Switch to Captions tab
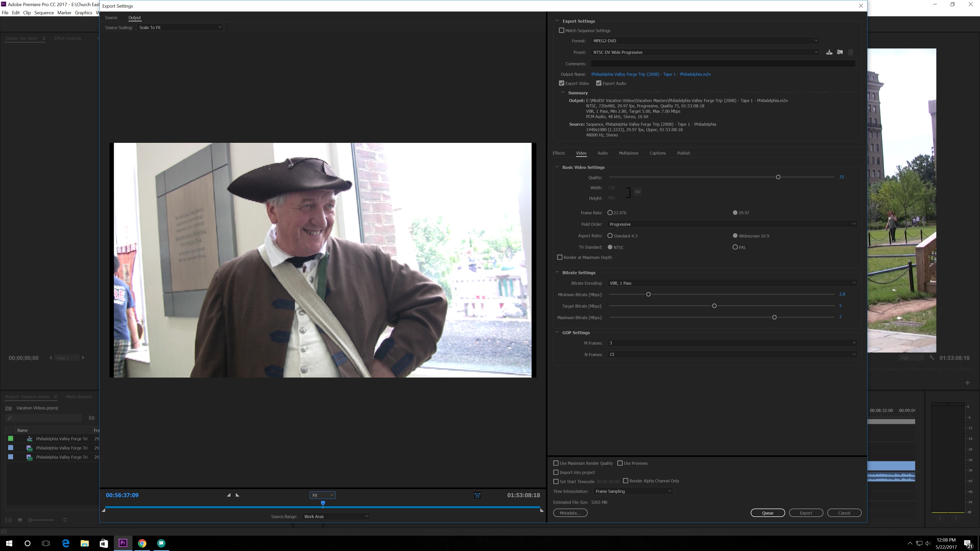The width and height of the screenshot is (980, 551). click(658, 153)
